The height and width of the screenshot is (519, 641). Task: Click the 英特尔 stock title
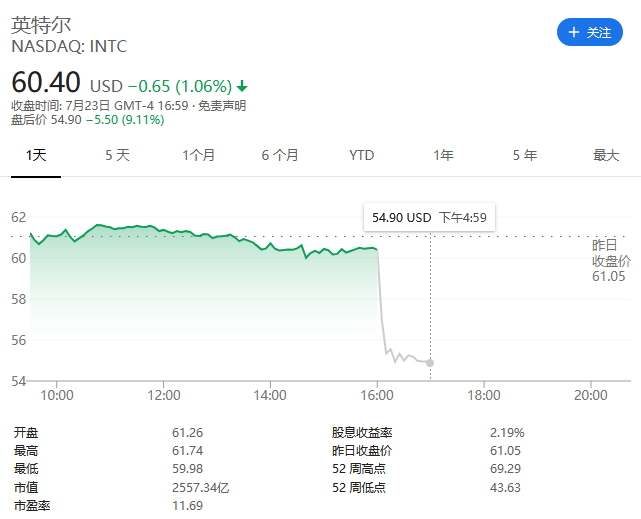(41, 25)
